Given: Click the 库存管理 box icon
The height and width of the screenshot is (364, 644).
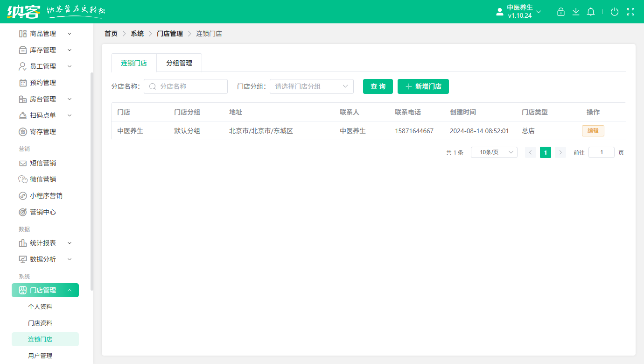Looking at the screenshot, I should pyautogui.click(x=22, y=50).
